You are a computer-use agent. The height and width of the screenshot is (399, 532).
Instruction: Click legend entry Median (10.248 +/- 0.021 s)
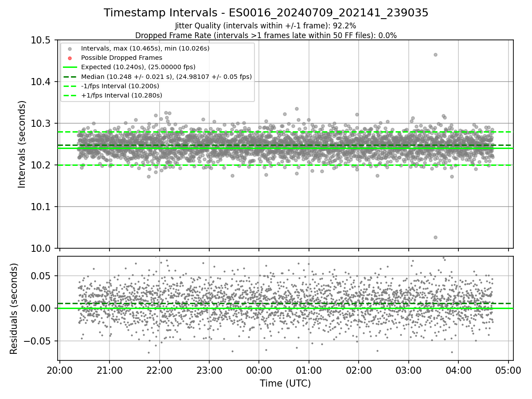click(x=166, y=77)
